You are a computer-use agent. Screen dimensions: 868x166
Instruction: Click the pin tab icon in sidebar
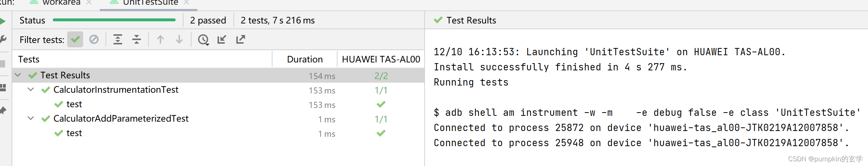coord(3,110)
